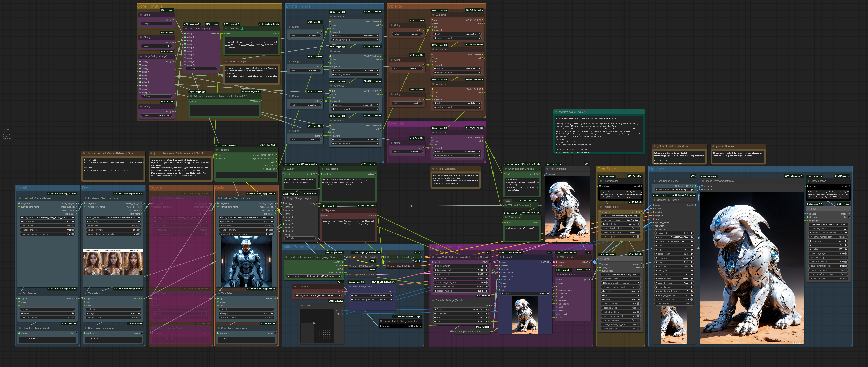868x367 pixels.
Task: Click the Load VAE node collapse dot
Action: tap(294, 286)
